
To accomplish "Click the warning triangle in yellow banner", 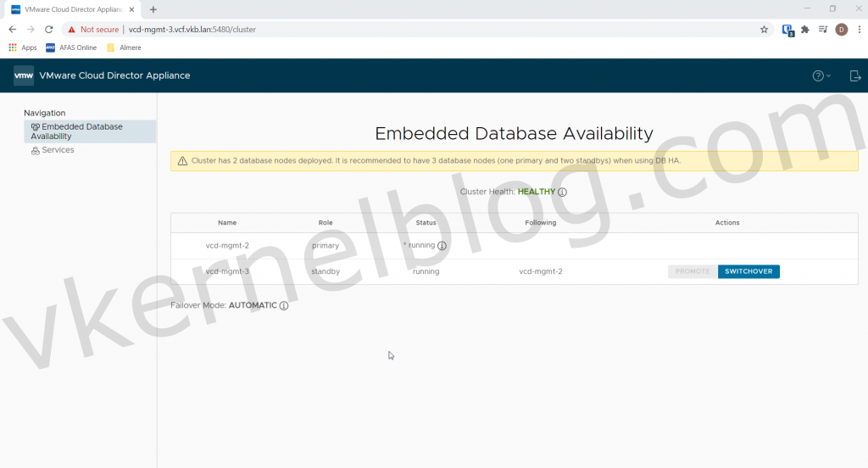I will pyautogui.click(x=182, y=161).
